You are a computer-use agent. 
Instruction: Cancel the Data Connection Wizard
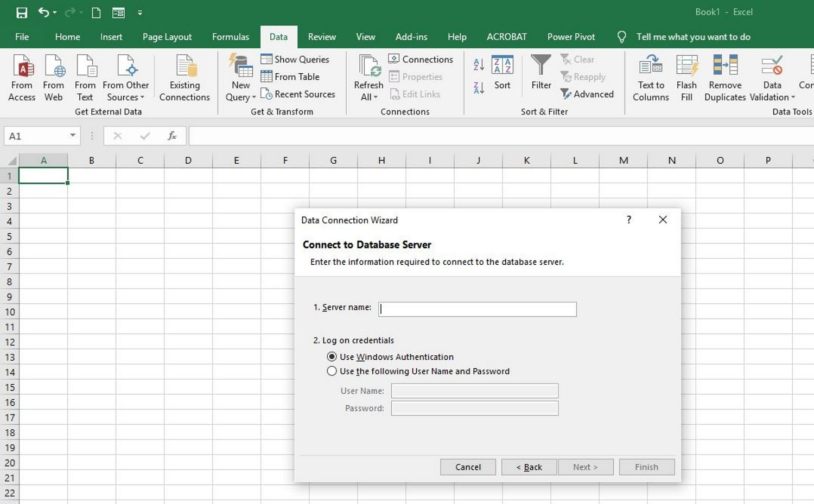467,467
